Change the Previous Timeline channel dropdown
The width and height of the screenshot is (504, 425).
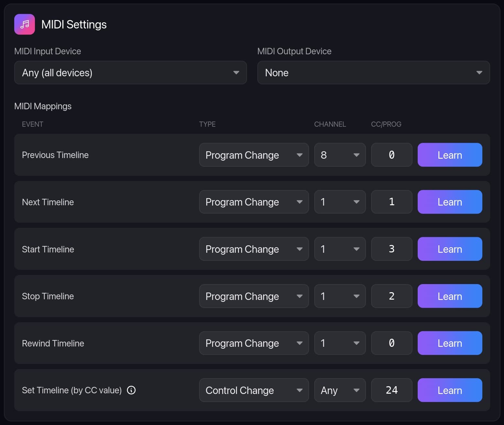point(340,155)
